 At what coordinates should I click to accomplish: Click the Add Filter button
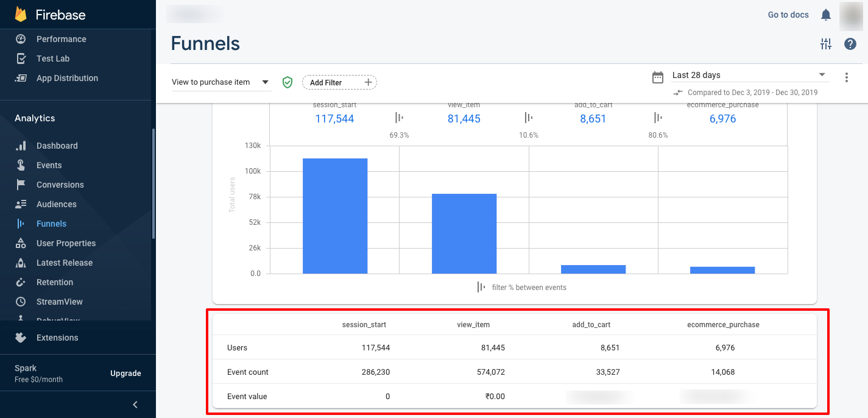point(339,82)
